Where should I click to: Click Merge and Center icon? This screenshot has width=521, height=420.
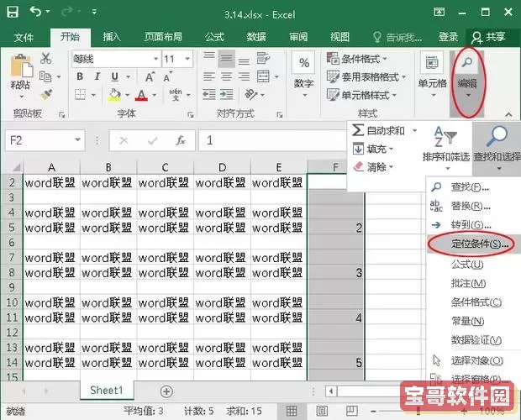[263, 76]
